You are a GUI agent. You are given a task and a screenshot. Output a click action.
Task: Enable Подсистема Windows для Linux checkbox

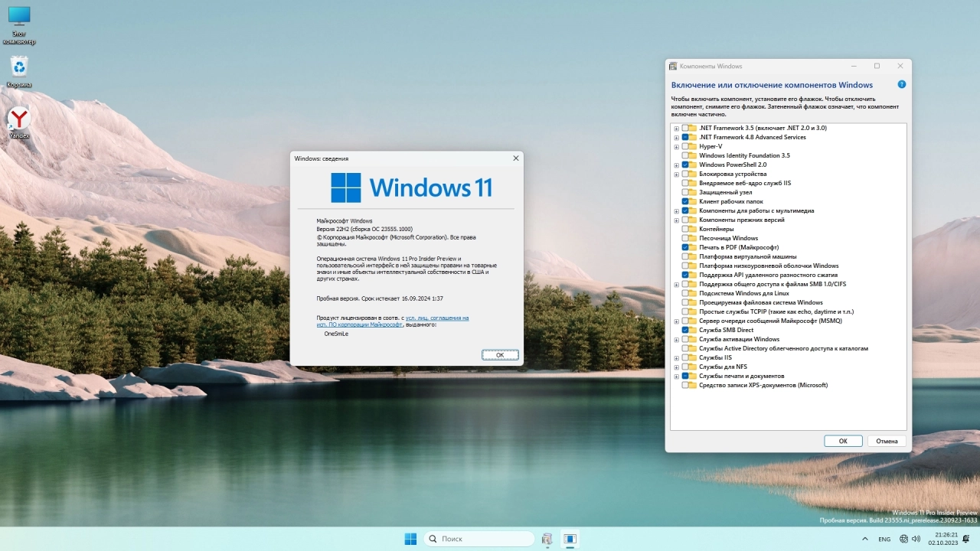tap(684, 293)
